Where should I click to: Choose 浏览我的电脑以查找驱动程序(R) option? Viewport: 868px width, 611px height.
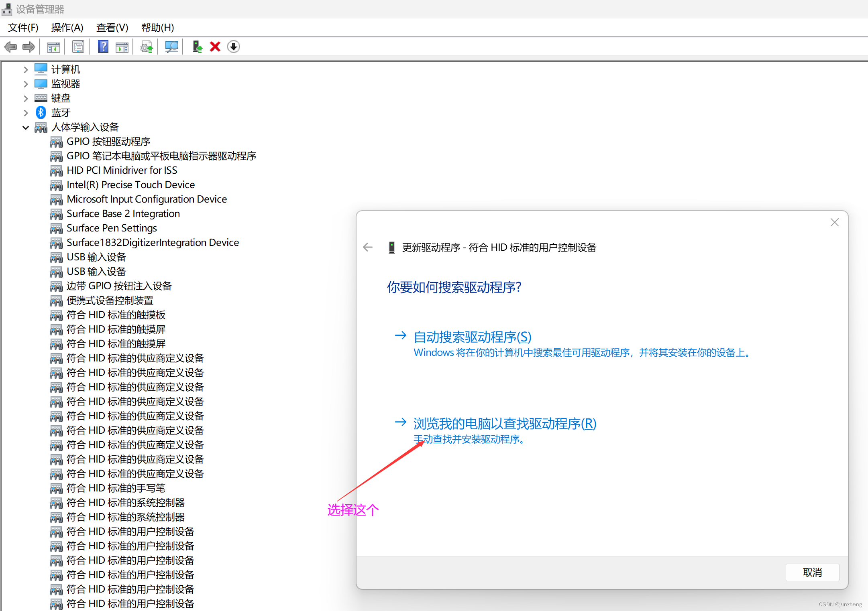point(505,424)
